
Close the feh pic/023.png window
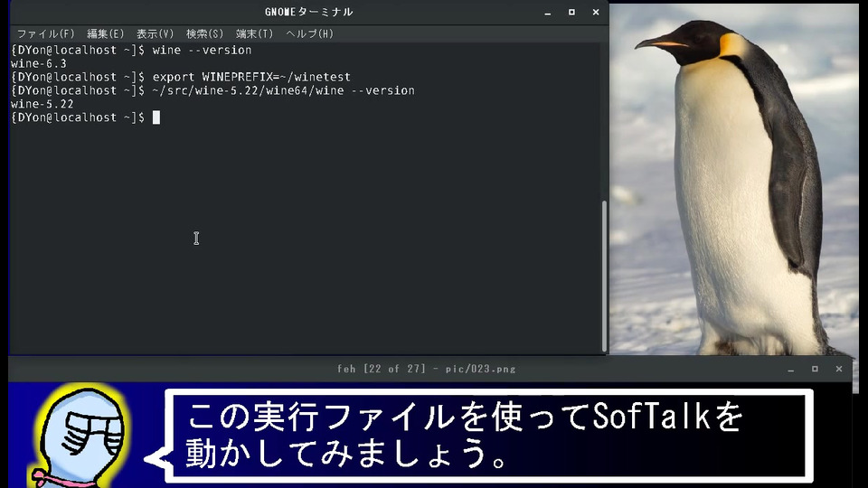pos(839,369)
